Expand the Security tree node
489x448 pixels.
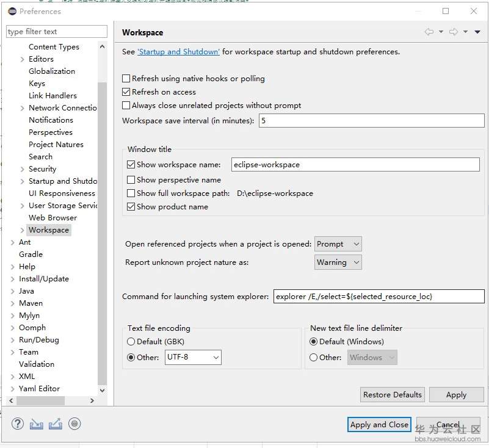point(22,169)
